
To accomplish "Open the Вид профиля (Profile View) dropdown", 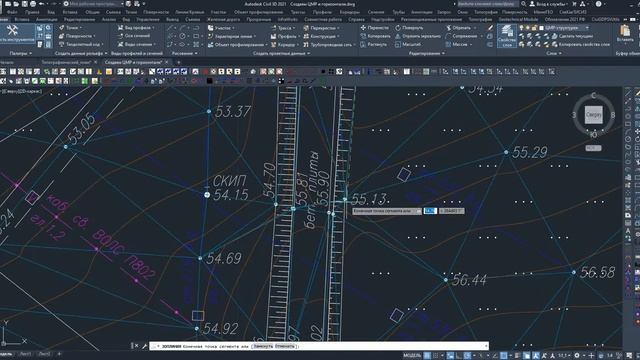I will pos(136,28).
